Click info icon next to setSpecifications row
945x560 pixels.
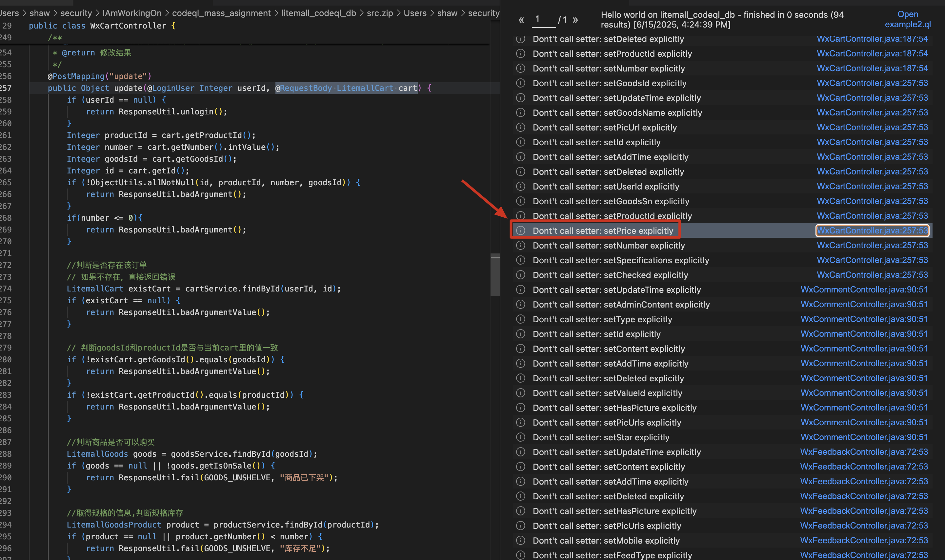point(520,260)
